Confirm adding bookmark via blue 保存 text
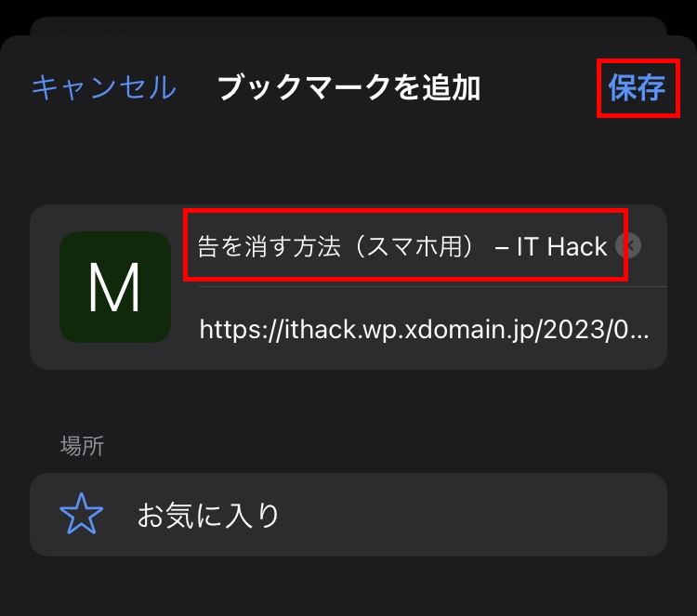 coord(637,87)
